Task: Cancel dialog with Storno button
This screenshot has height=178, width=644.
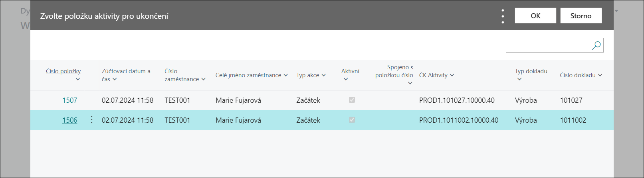Action: pyautogui.click(x=581, y=16)
